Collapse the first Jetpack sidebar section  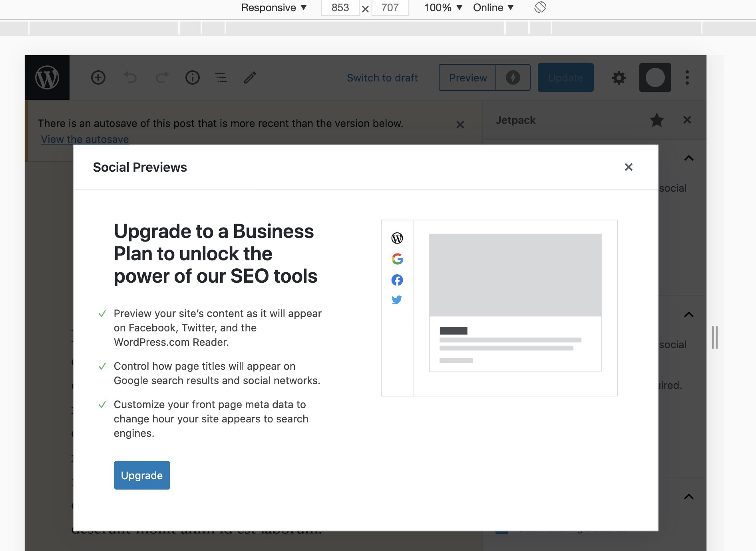pos(689,158)
